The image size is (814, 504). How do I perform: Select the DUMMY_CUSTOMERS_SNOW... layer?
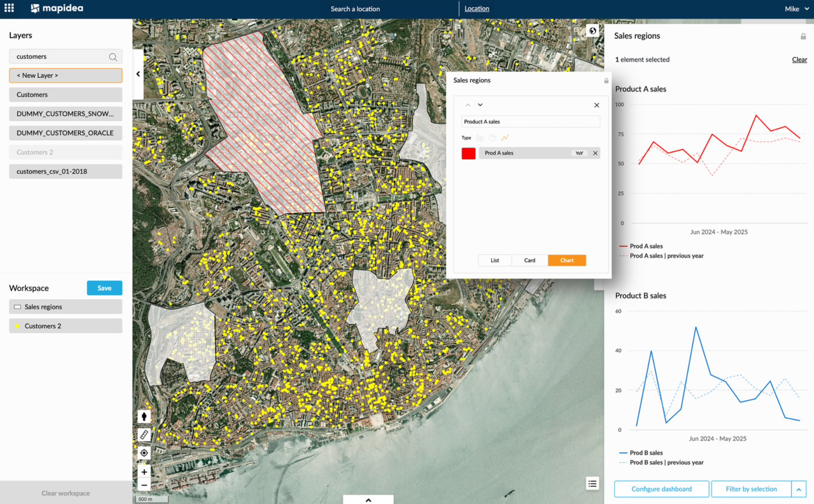click(x=66, y=114)
